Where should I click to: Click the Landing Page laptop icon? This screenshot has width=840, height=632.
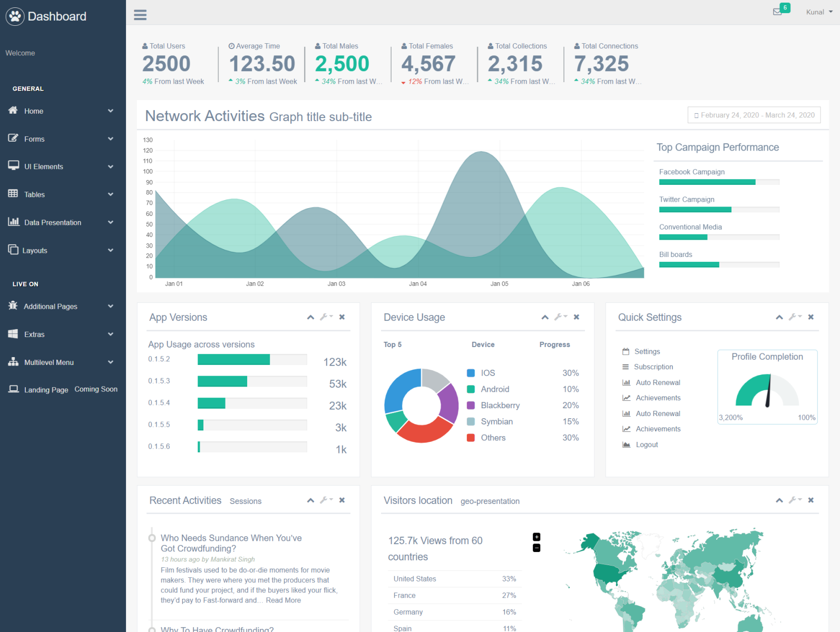pyautogui.click(x=13, y=389)
